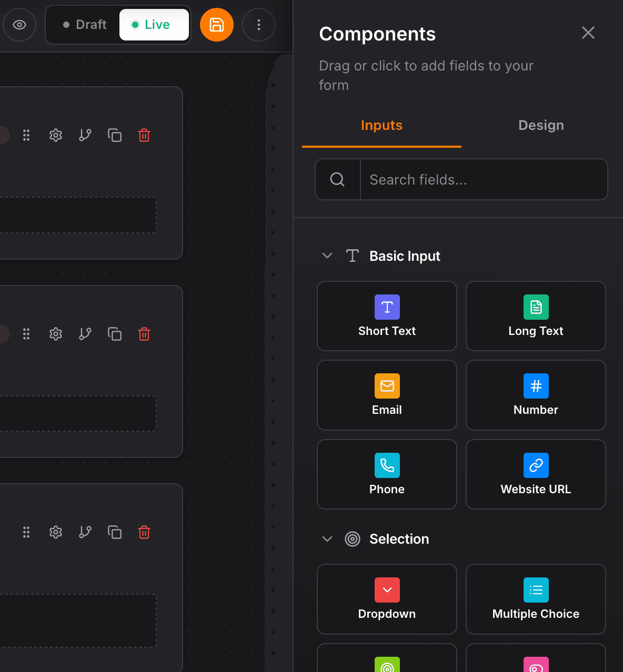Switch the form status to Draft
623x672 pixels.
(x=85, y=24)
